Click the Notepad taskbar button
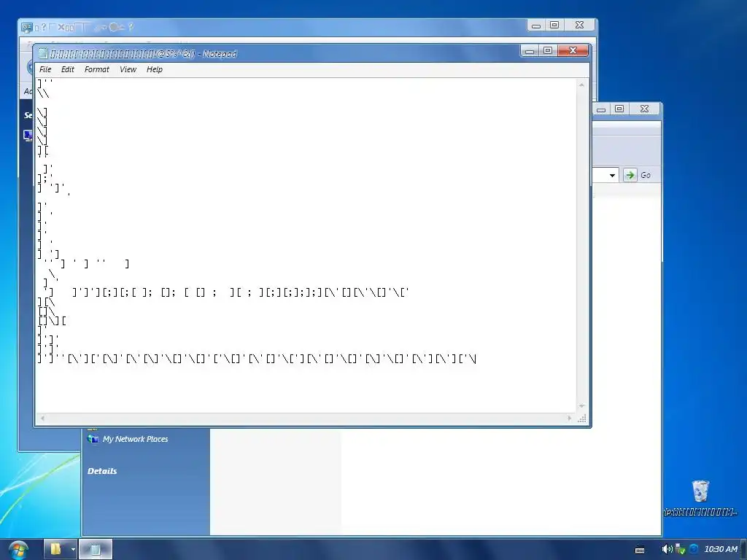 coord(96,549)
